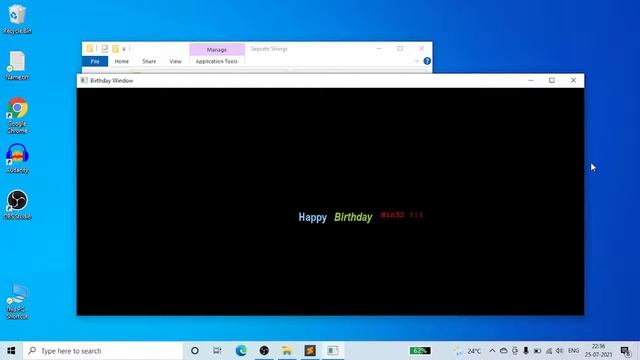
Task: Open Application Tools ribbon tab
Action: click(x=217, y=61)
